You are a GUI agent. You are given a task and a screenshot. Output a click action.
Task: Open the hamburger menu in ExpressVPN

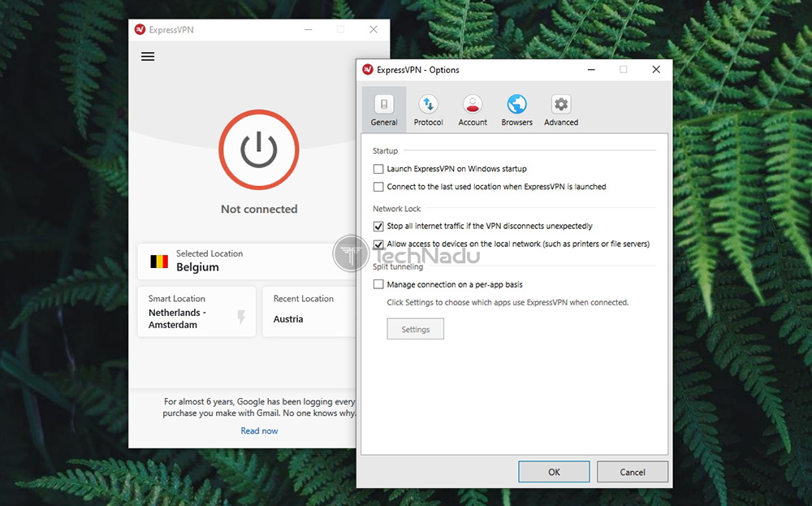tap(147, 56)
